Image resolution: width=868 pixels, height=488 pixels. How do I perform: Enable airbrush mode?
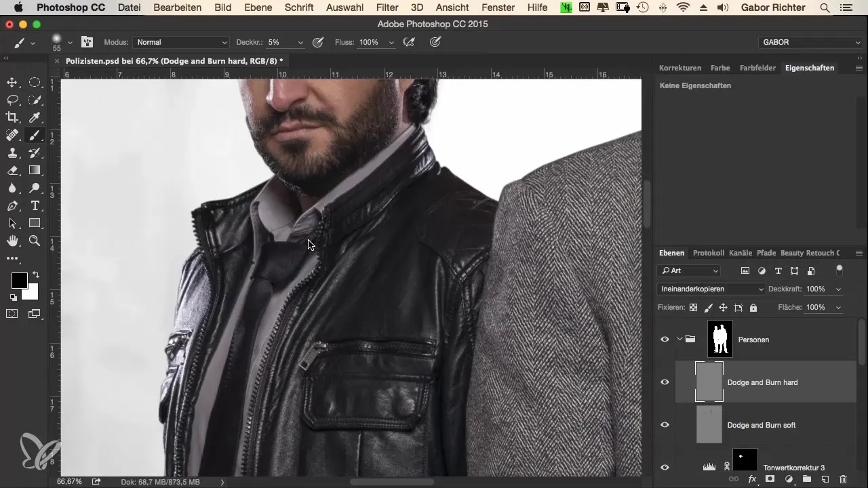click(x=409, y=42)
